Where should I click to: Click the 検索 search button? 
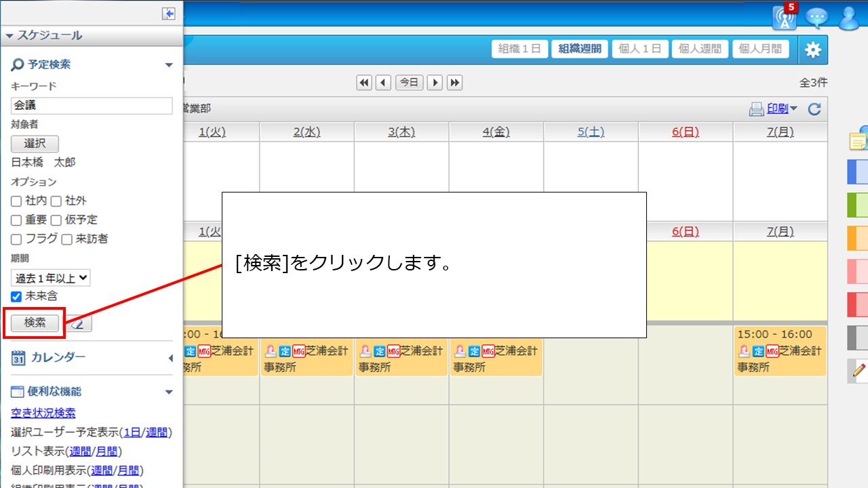click(33, 323)
